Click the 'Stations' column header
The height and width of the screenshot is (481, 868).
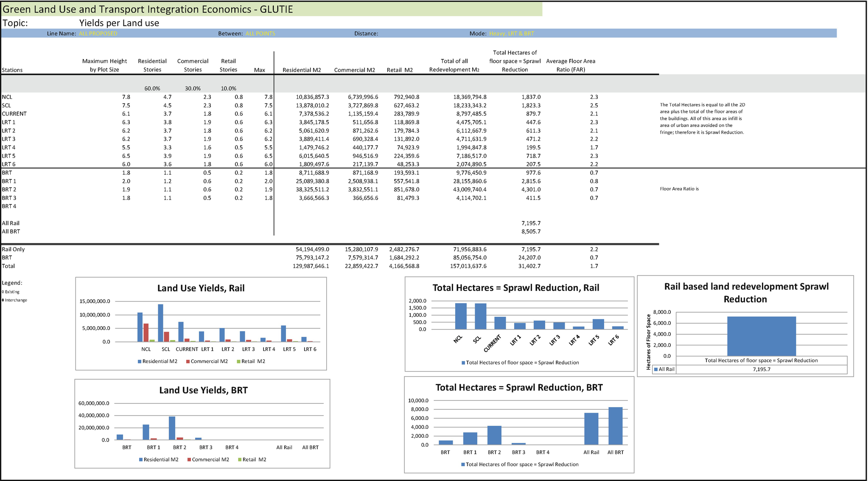coord(12,70)
